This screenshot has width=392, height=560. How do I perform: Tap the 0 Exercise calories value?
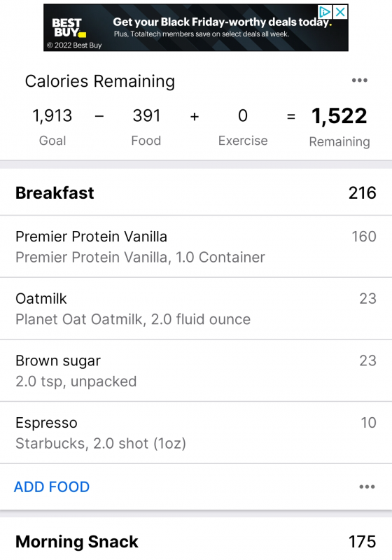tap(243, 116)
